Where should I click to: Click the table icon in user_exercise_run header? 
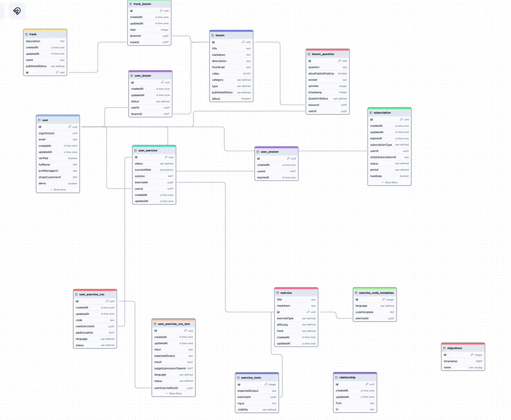(77, 294)
